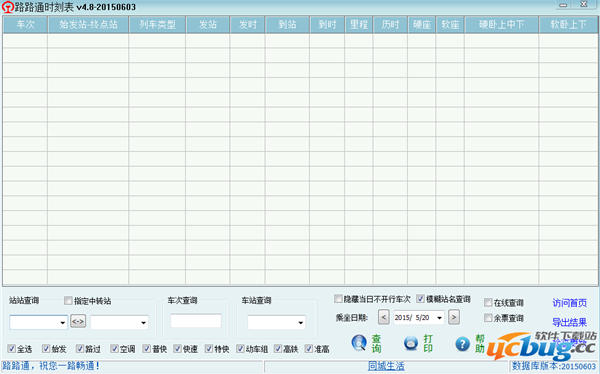This screenshot has height=374, width=600.
Task: Go to previous date with < button
Action: 384,317
